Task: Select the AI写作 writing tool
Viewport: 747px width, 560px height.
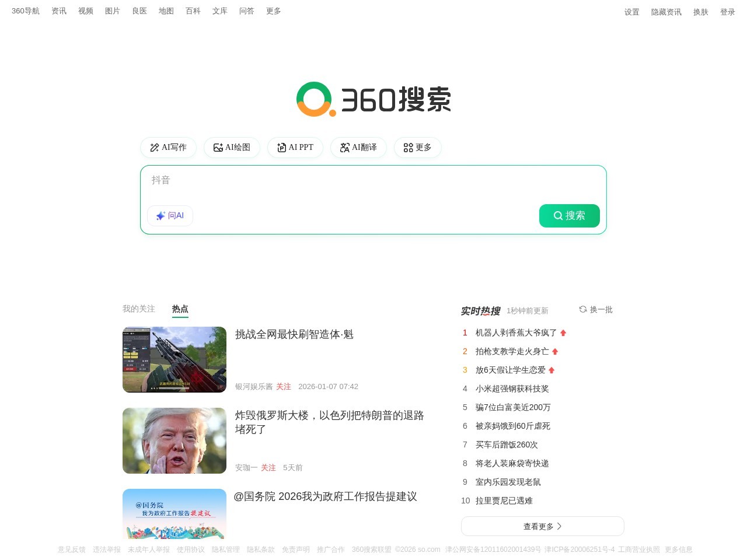Action: click(168, 148)
